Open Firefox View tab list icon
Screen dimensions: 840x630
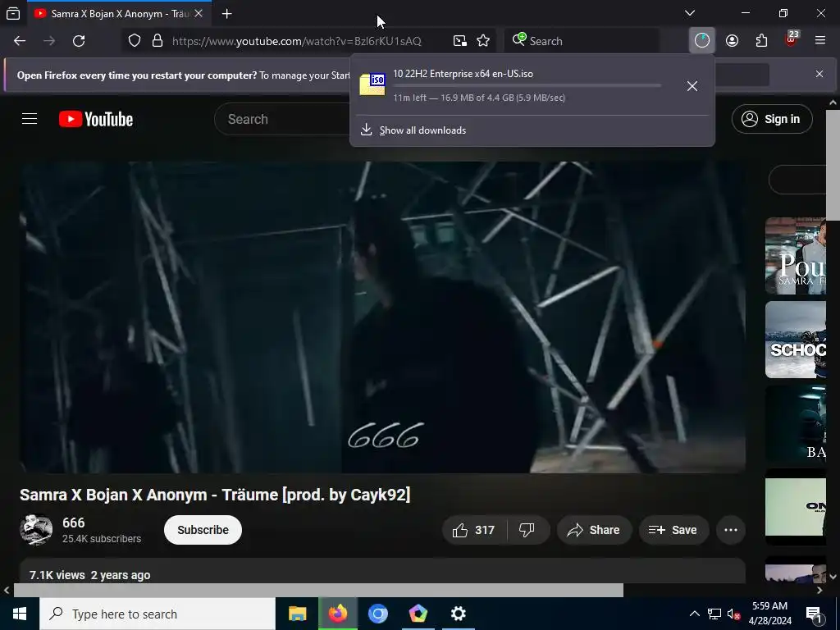pos(13,13)
